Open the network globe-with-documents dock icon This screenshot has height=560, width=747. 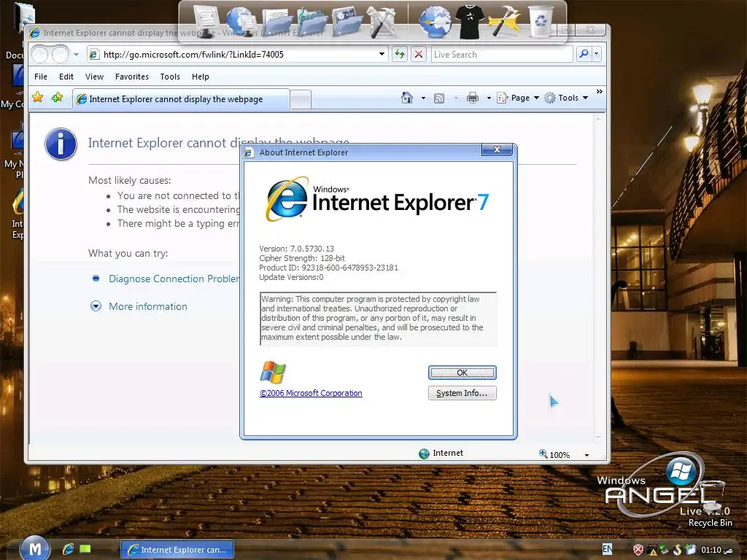(241, 21)
